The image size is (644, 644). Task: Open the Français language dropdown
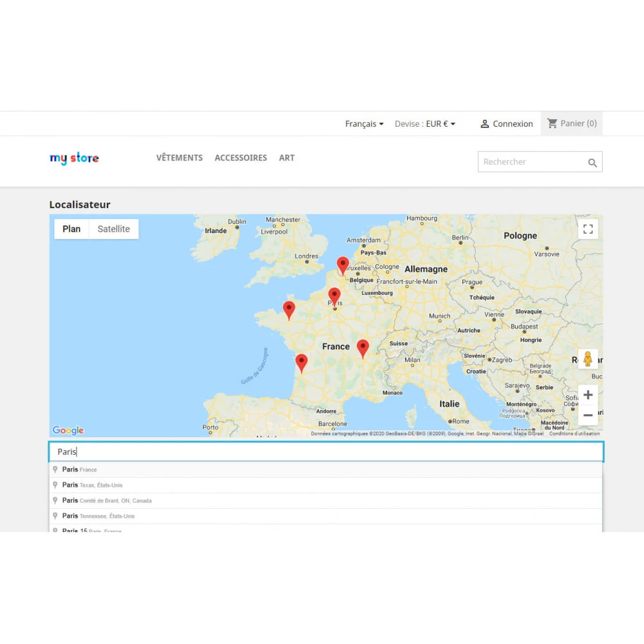364,124
